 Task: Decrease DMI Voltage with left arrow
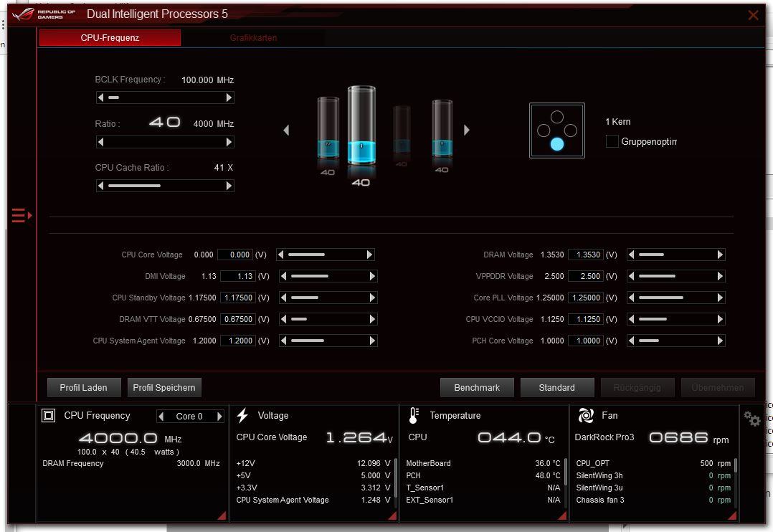(x=283, y=276)
